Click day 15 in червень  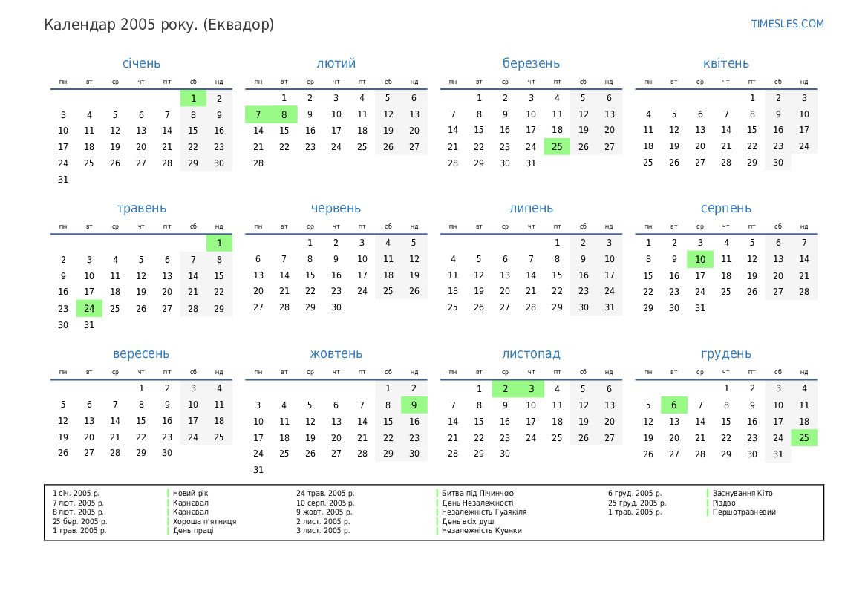tap(310, 275)
